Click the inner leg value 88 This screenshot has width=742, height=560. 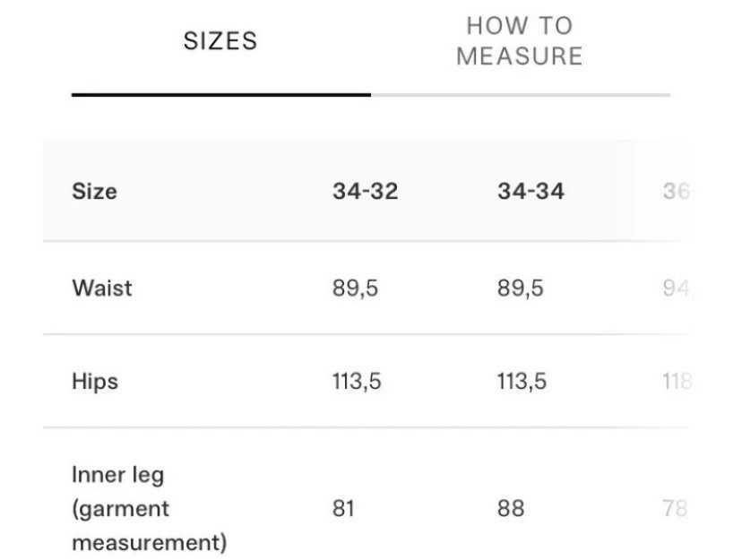510,509
